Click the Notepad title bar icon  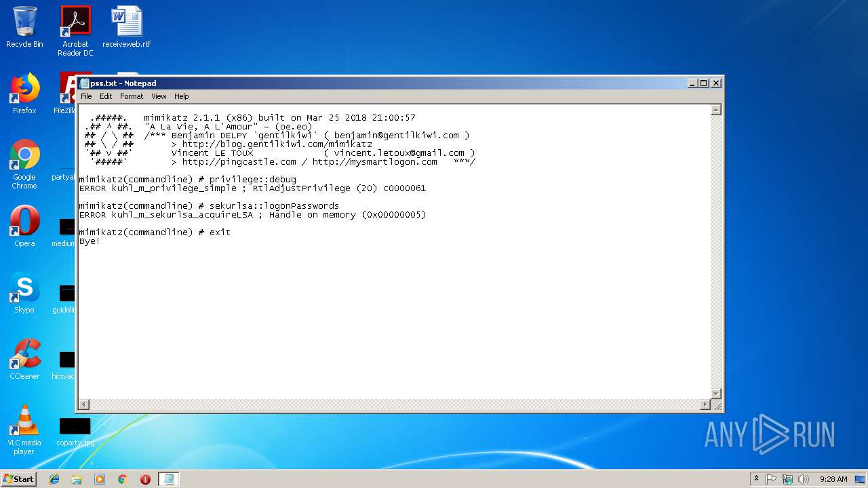tap(85, 83)
